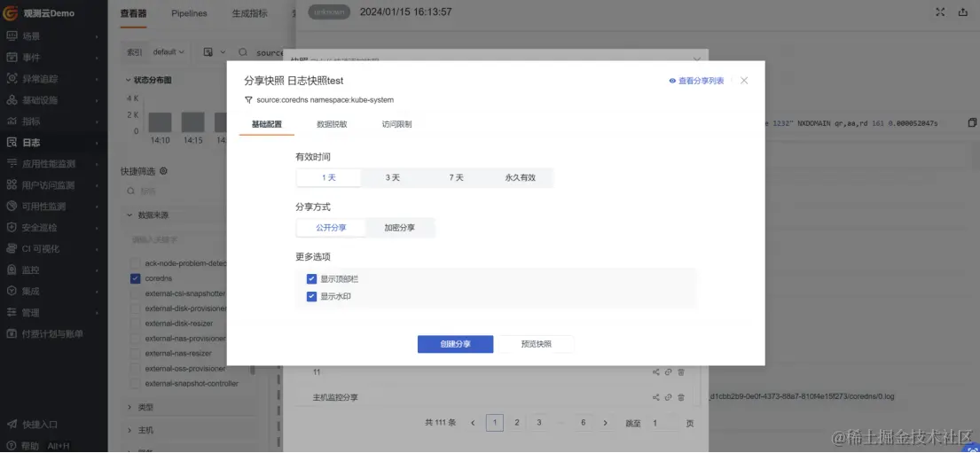Open the 查看分享列表 link

tap(696, 81)
